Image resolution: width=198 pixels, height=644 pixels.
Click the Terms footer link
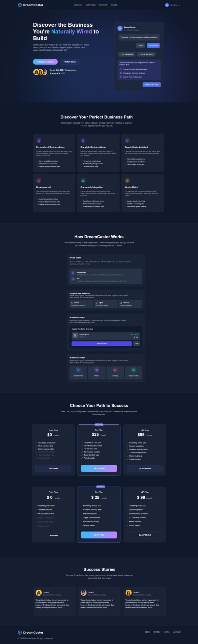(x=166, y=632)
